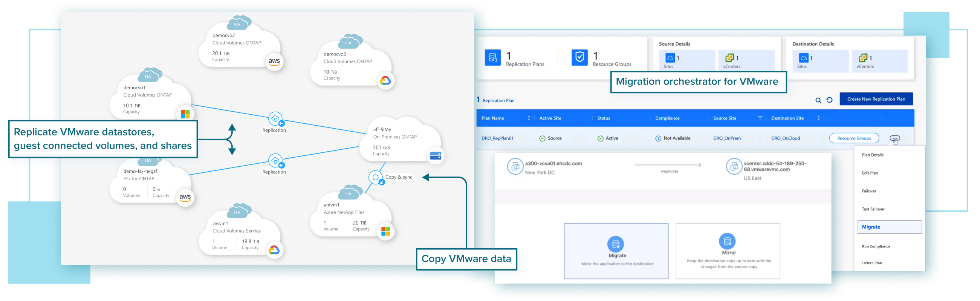Click the Replication icon near demo-fsx-hegzf link

[x=275, y=161]
